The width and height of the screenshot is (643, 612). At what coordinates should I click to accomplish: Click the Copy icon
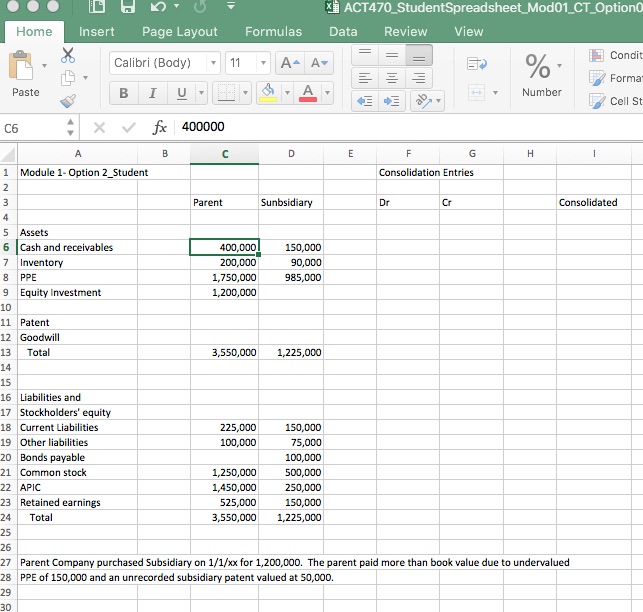tap(68, 78)
